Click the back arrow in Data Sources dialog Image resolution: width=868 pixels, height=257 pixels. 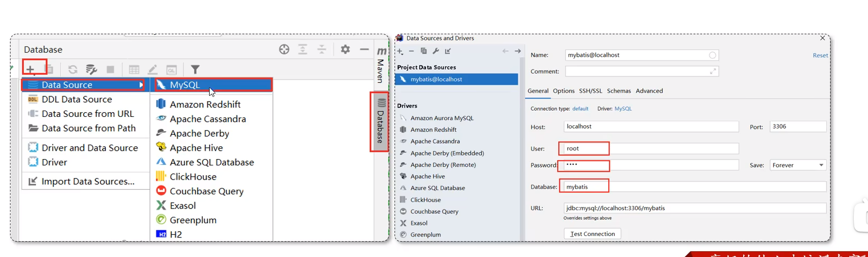(505, 51)
